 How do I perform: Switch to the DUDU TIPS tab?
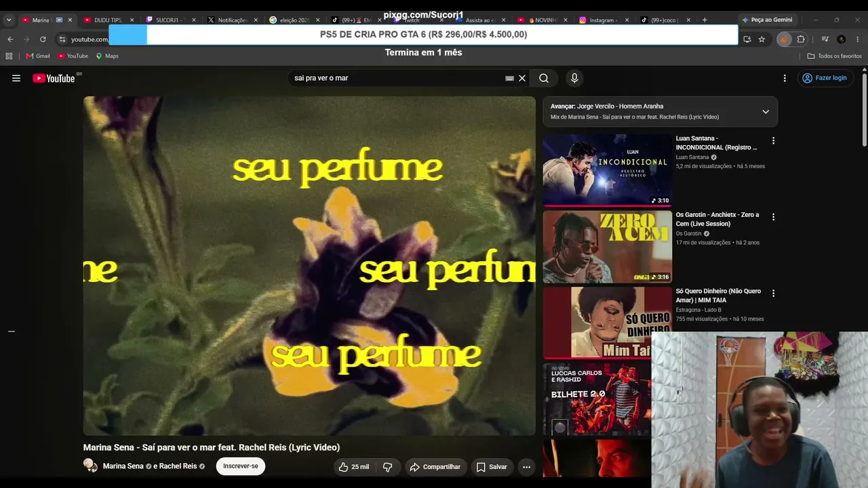[108, 20]
